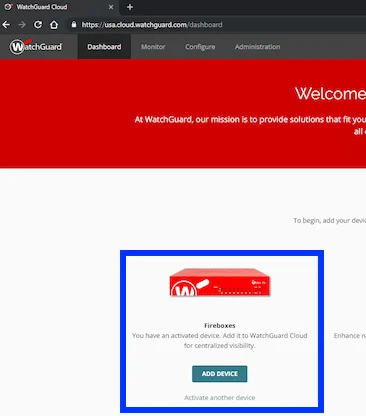The width and height of the screenshot is (366, 416).
Task: Click the red Firebox device image
Action: point(220,282)
